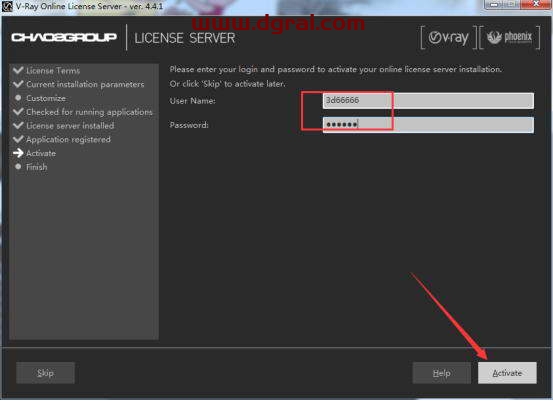553x401 pixels.
Task: Select the Finish step
Action: (37, 167)
